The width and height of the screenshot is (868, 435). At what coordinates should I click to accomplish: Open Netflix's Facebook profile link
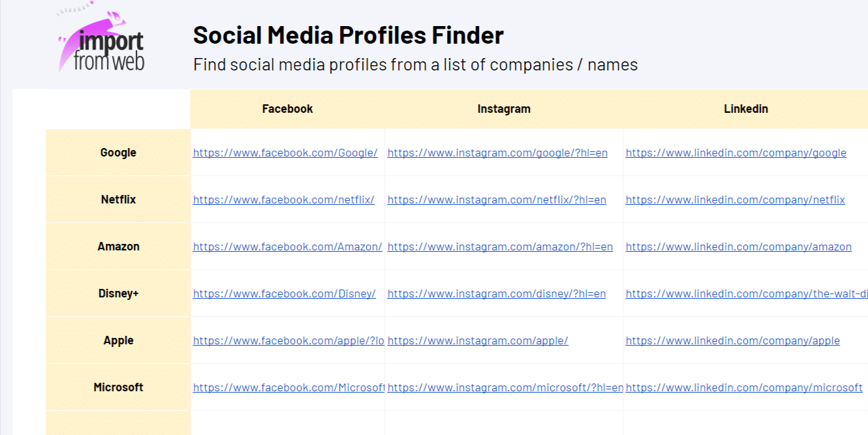pyautogui.click(x=283, y=200)
